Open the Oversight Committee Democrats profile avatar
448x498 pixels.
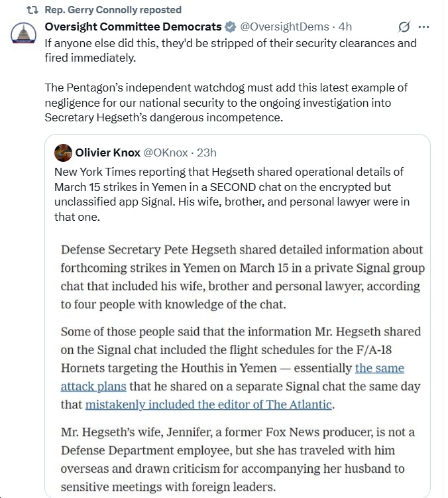[x=24, y=34]
